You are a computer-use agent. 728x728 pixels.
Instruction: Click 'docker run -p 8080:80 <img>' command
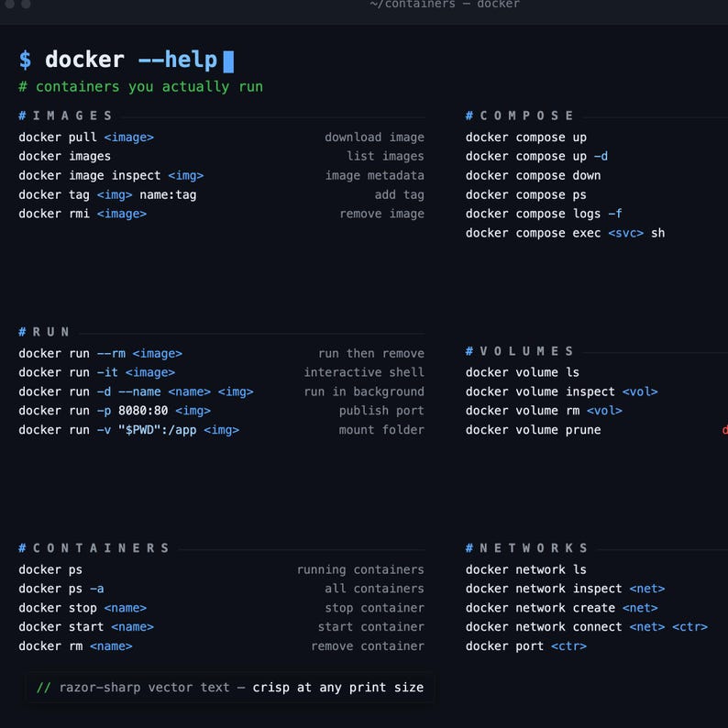pyautogui.click(x=115, y=411)
